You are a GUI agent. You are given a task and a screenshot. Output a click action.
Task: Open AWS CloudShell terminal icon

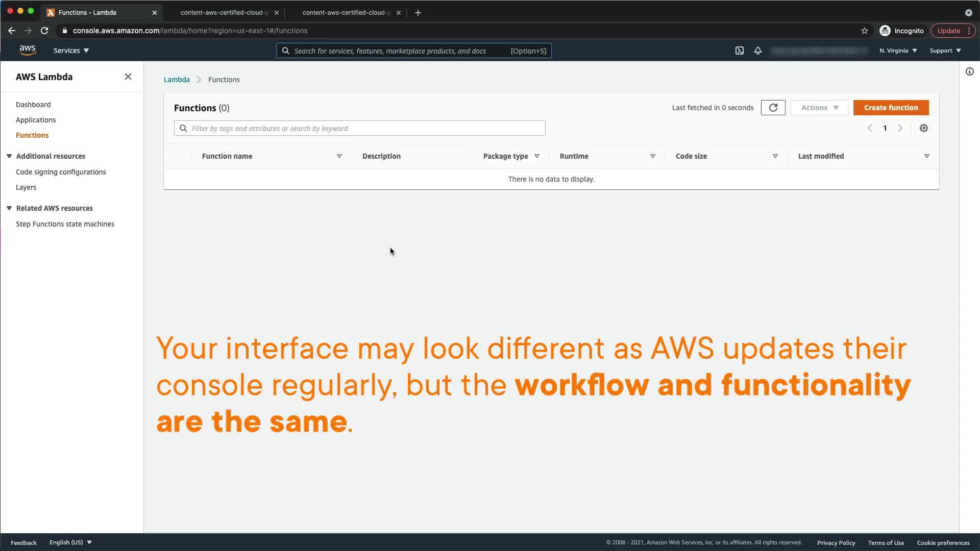(739, 51)
